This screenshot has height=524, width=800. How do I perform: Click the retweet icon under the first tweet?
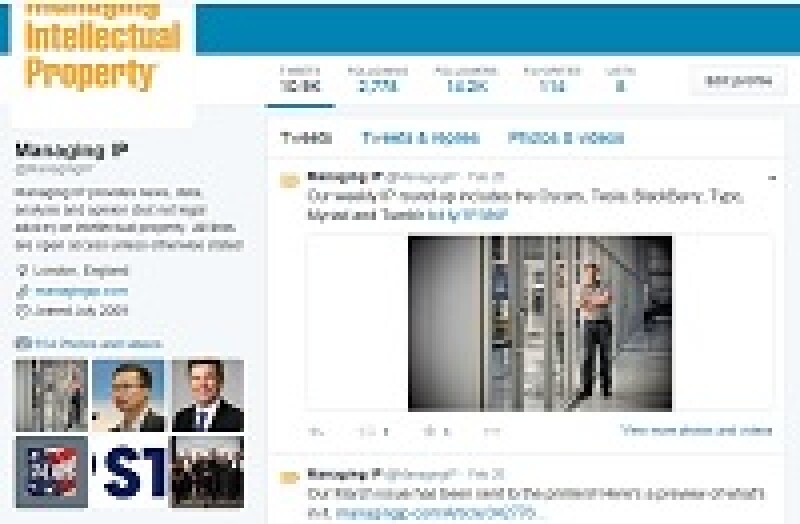point(368,431)
